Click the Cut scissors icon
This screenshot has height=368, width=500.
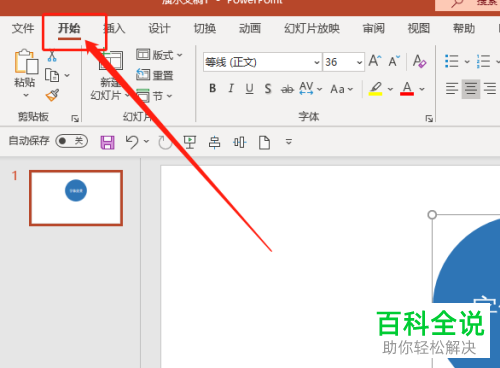pyautogui.click(x=52, y=56)
